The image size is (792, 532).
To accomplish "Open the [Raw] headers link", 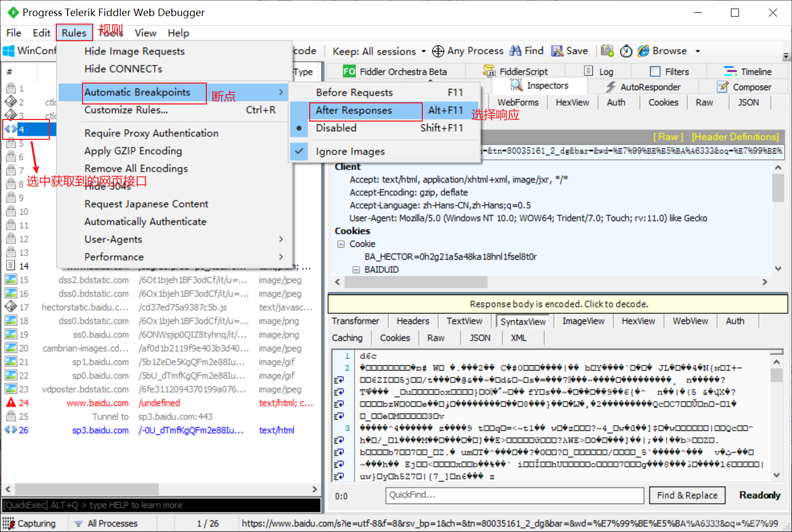I will (x=668, y=137).
